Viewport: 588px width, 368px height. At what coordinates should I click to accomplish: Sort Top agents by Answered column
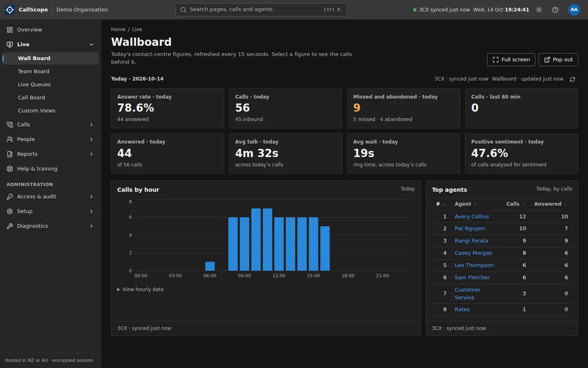click(x=550, y=204)
